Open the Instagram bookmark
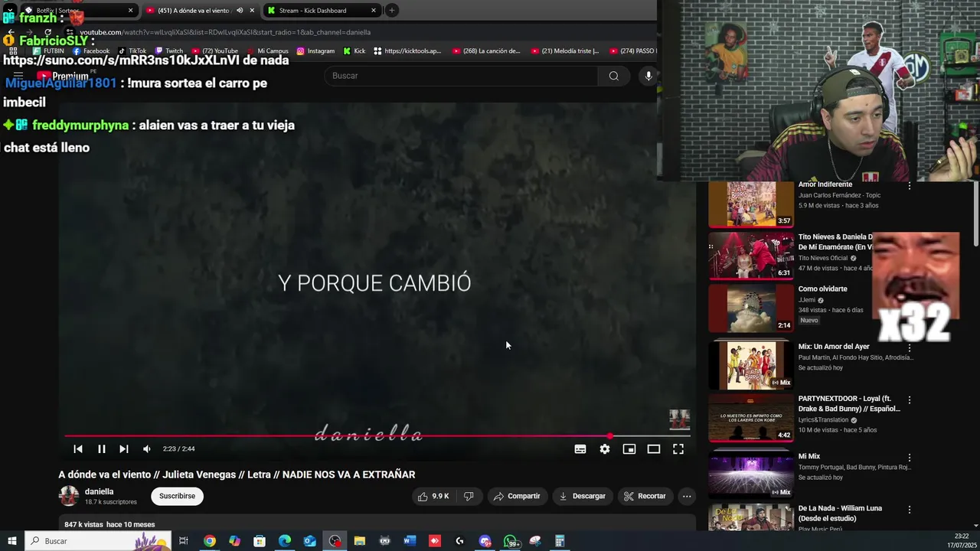This screenshot has height=551, width=980. (315, 51)
